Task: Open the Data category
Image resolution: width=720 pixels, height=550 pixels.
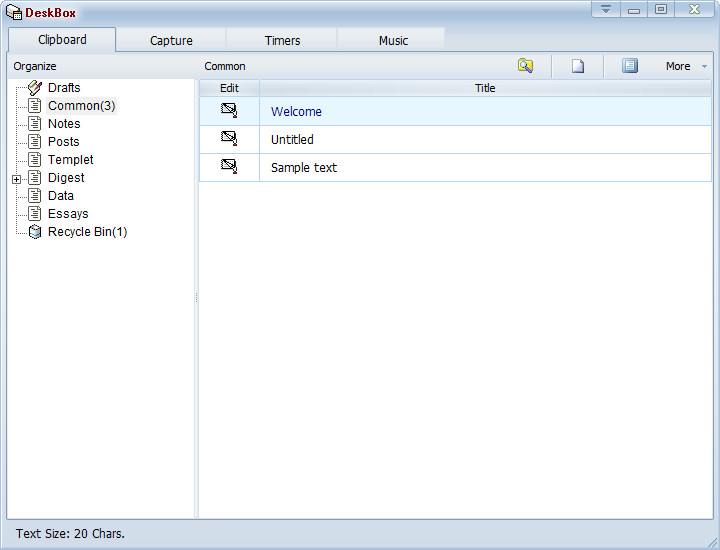Action: coord(61,196)
